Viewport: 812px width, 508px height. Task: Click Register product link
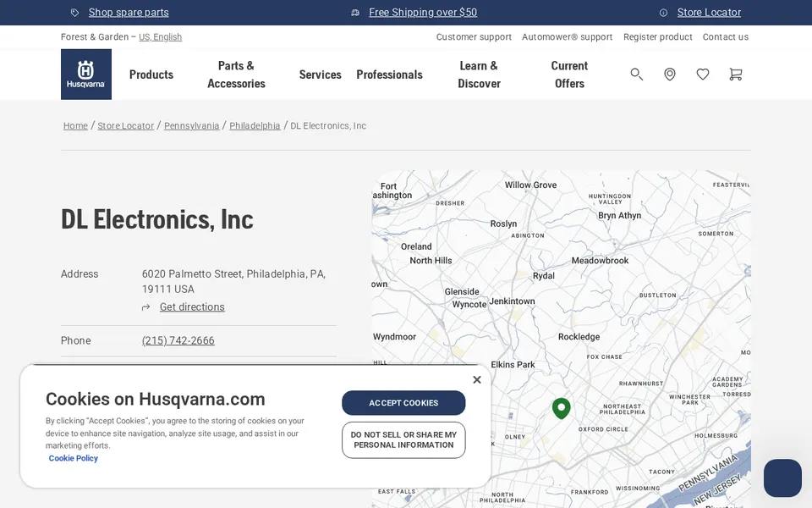point(658,36)
